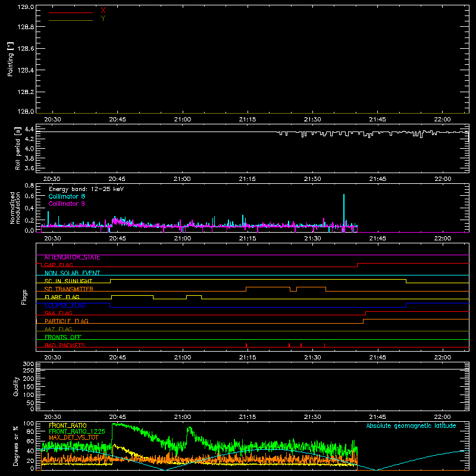This screenshot has height=476, width=476.
Task: Click the 21:45 label under the Roll period plot
Action: point(377,179)
